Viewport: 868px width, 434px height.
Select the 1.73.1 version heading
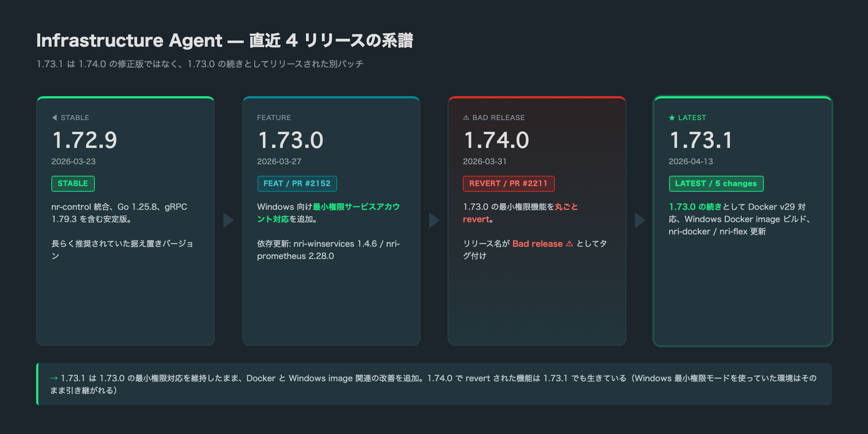tap(701, 140)
